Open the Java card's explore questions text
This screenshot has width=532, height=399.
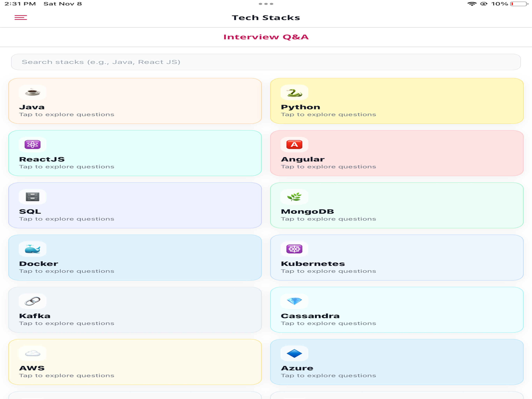point(67,115)
